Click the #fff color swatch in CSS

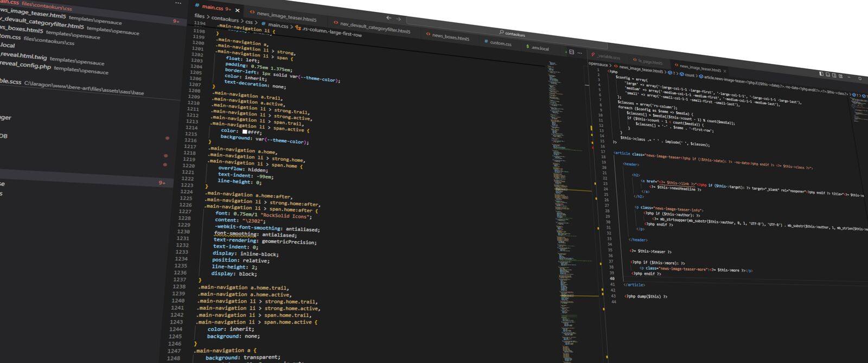click(x=245, y=132)
